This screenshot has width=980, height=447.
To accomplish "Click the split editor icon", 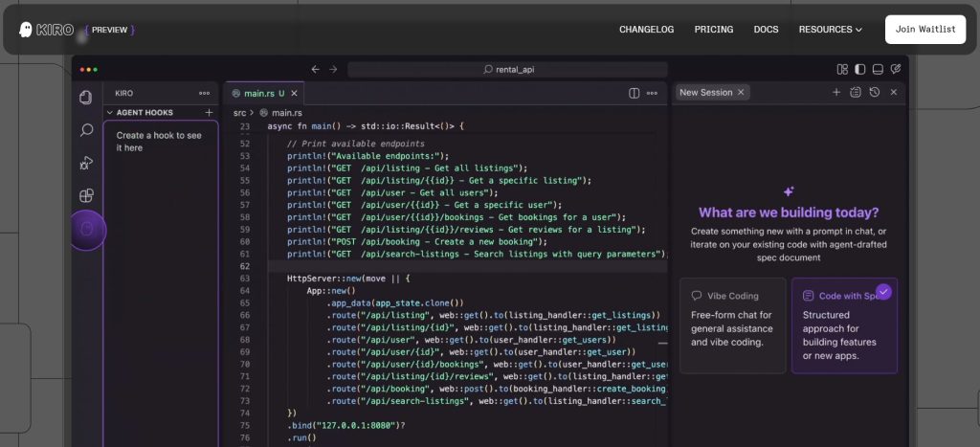I will point(634,94).
